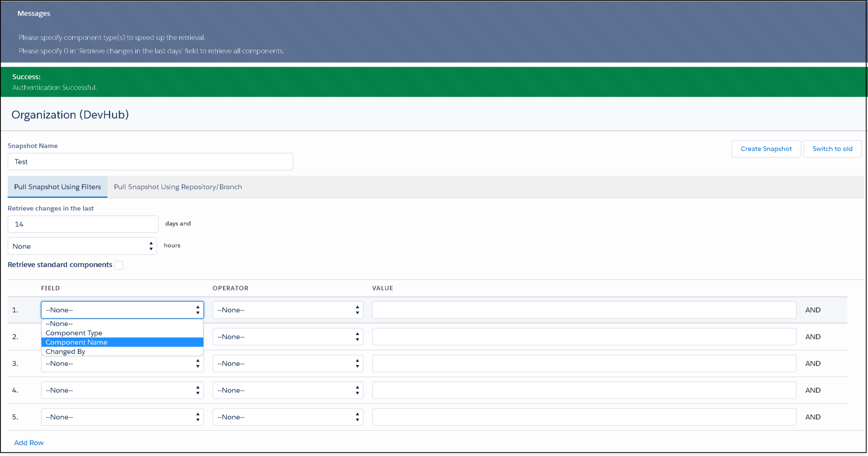Viewport: 868px width, 456px height.
Task: Open the Operator dropdown in row 1
Action: (x=287, y=310)
